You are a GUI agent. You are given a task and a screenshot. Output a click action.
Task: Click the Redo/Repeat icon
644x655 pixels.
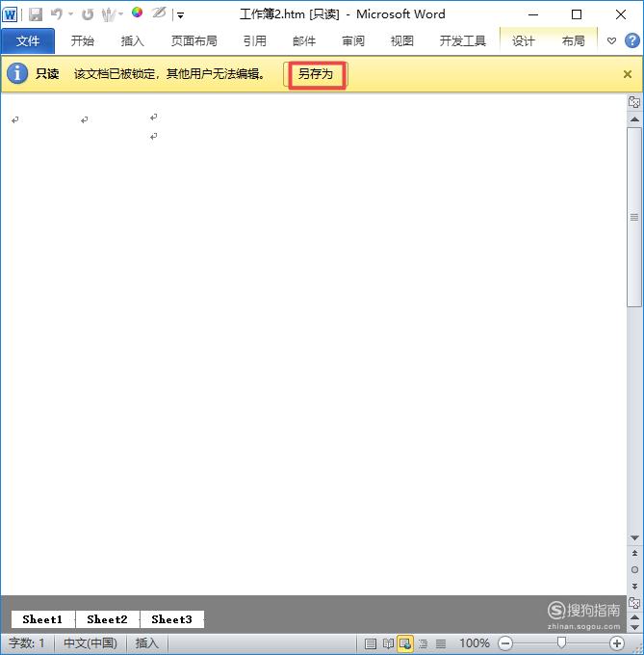(x=88, y=14)
